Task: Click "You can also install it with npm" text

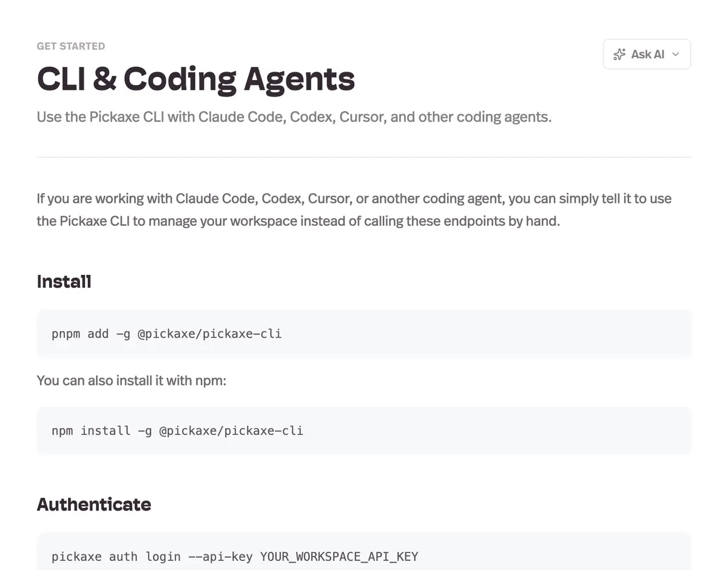Action: tap(132, 381)
